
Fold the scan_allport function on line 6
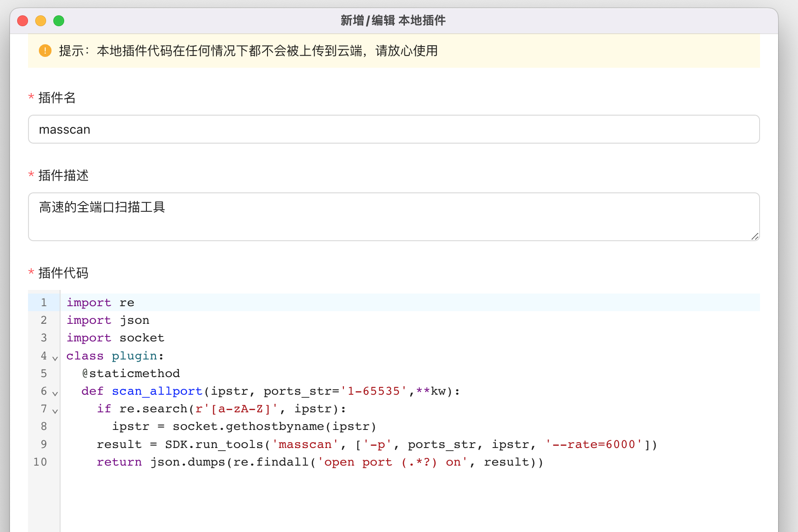click(55, 393)
